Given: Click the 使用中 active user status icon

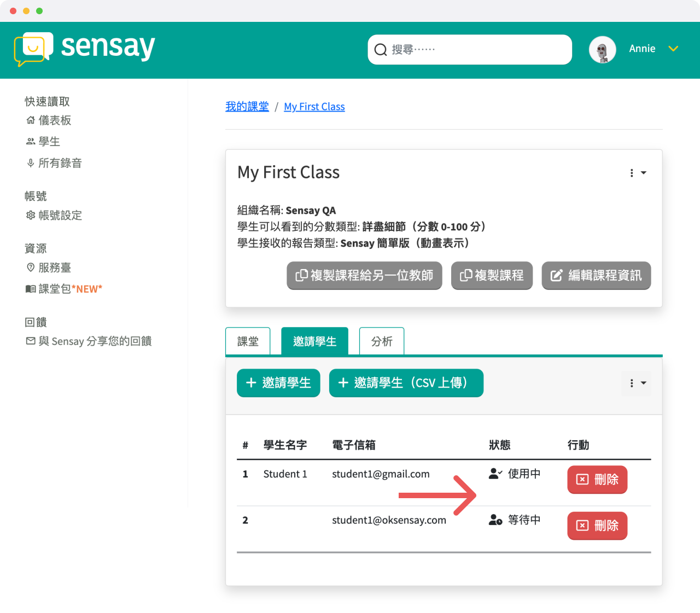Looking at the screenshot, I should click(x=495, y=474).
